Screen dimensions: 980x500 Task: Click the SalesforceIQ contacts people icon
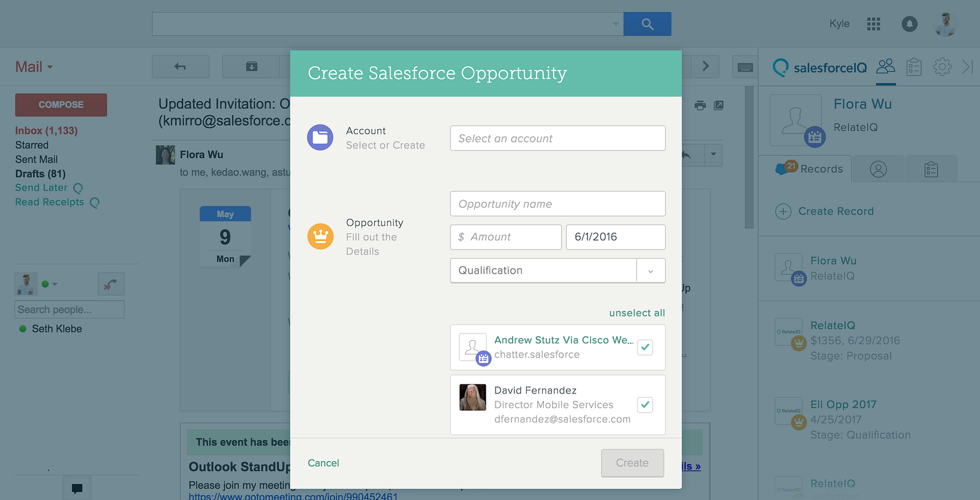886,66
